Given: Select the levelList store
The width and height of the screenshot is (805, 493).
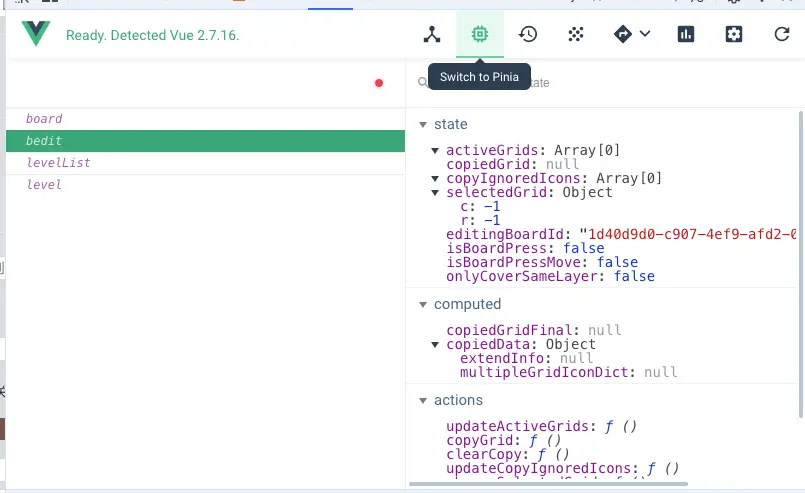Looking at the screenshot, I should pos(205,163).
